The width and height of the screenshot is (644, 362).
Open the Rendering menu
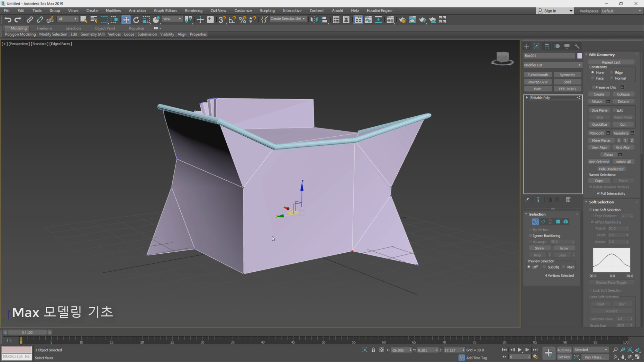193,11
